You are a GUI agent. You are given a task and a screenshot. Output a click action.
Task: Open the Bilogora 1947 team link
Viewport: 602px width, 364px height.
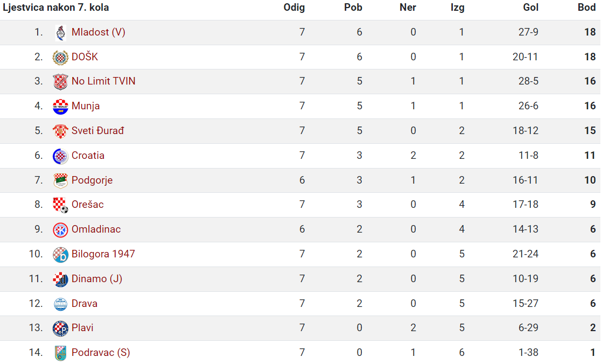[103, 254]
